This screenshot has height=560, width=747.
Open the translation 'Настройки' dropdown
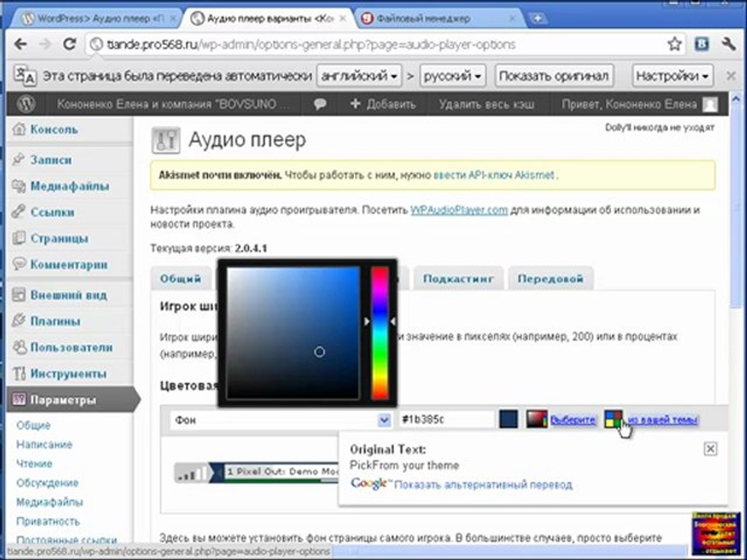coord(672,76)
